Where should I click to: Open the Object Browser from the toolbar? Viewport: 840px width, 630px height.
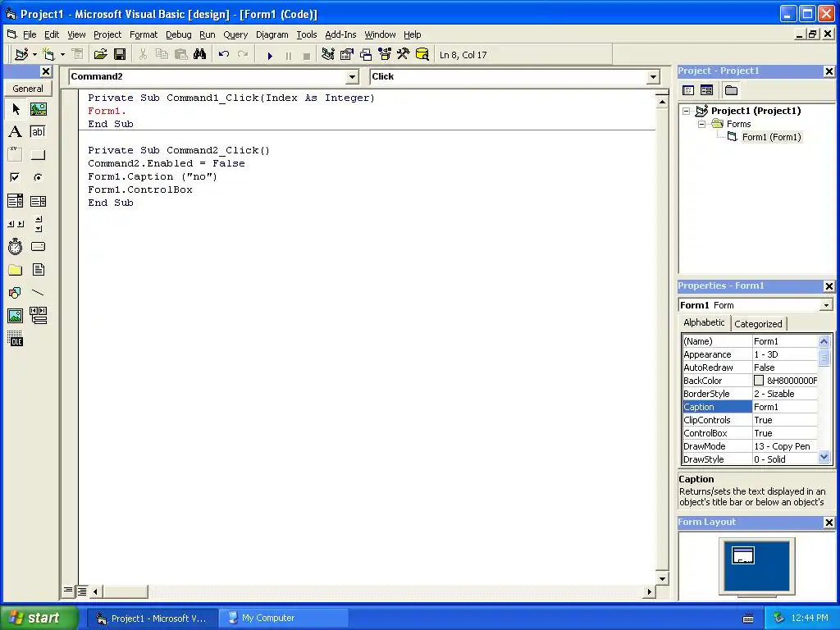click(385, 54)
